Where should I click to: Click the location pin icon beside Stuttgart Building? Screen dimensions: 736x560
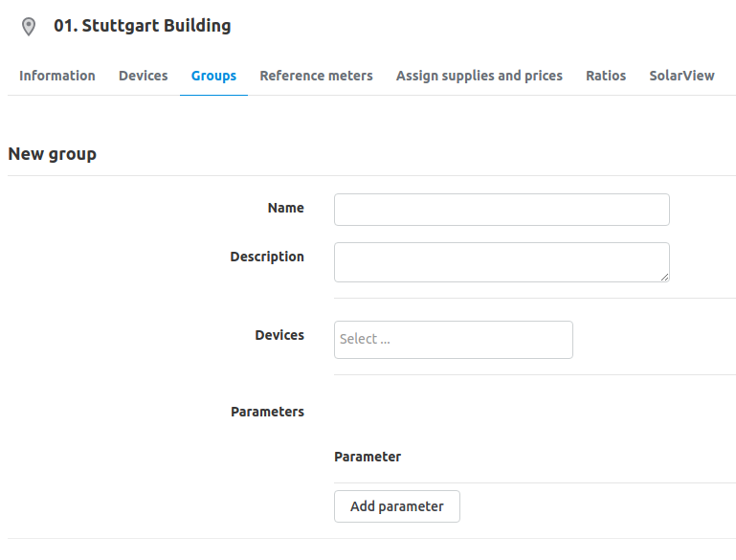coord(29,26)
